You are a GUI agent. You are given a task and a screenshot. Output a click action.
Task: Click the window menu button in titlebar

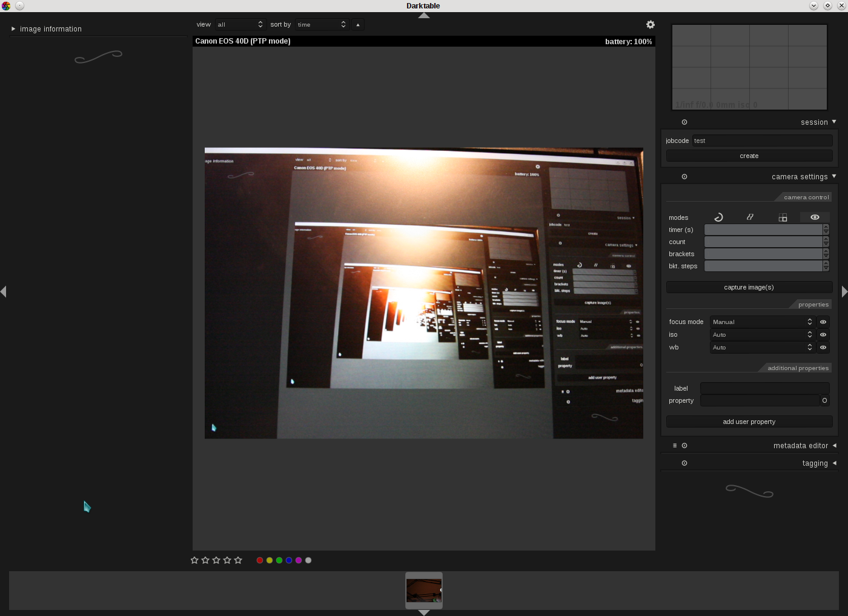[19, 5]
